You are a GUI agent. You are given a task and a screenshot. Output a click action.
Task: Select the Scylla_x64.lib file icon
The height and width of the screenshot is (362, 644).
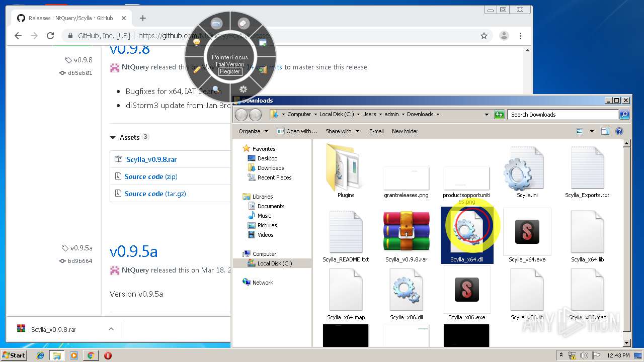click(x=587, y=232)
